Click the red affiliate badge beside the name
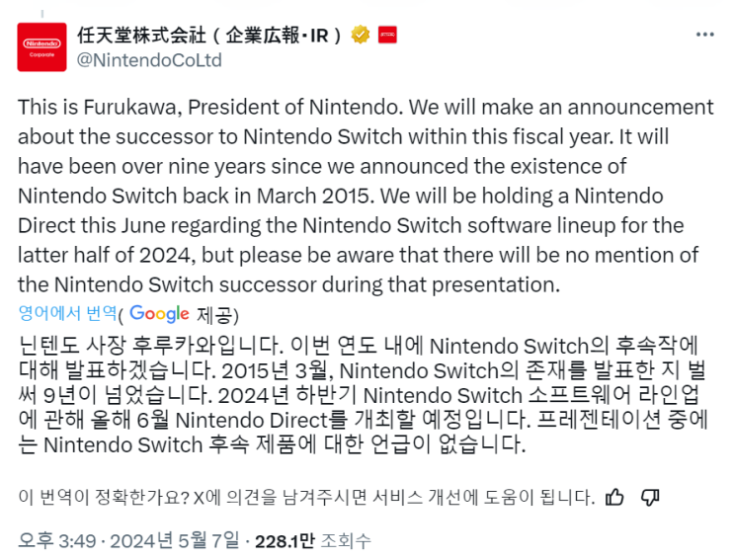 pyautogui.click(x=388, y=36)
